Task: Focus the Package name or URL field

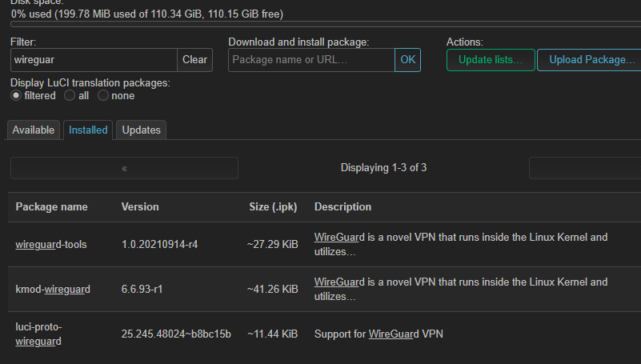Action: pyautogui.click(x=311, y=60)
